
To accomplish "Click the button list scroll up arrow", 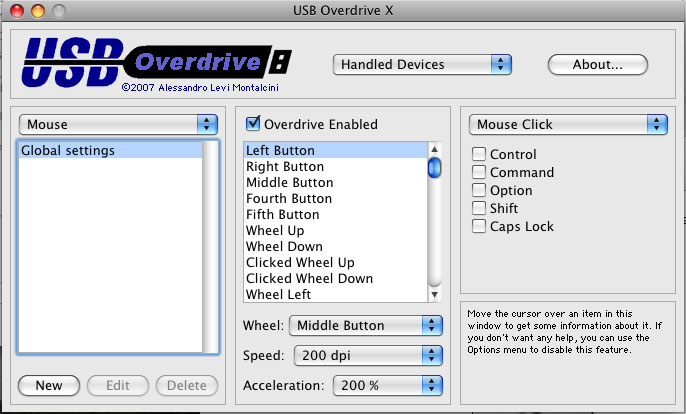I will point(434,149).
